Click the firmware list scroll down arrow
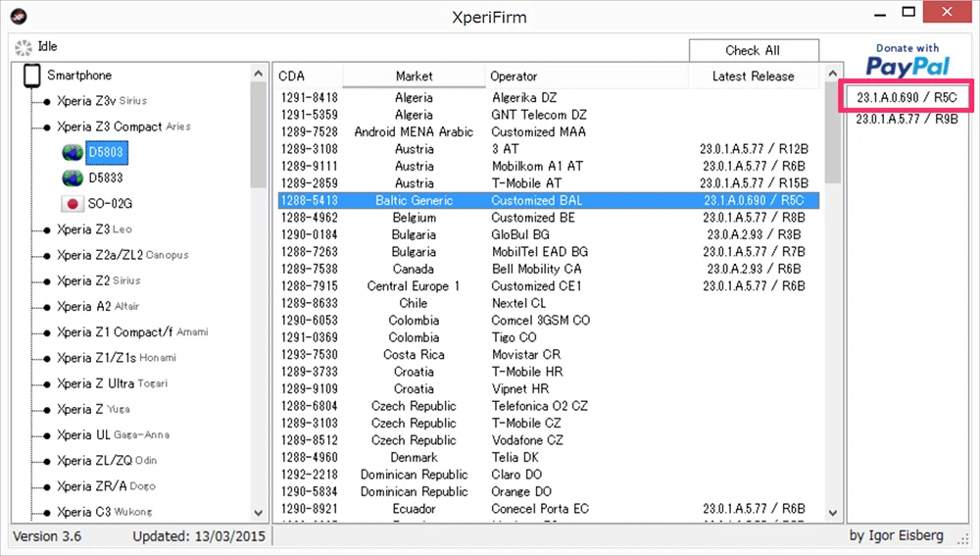The width and height of the screenshot is (980, 556). 832,513
